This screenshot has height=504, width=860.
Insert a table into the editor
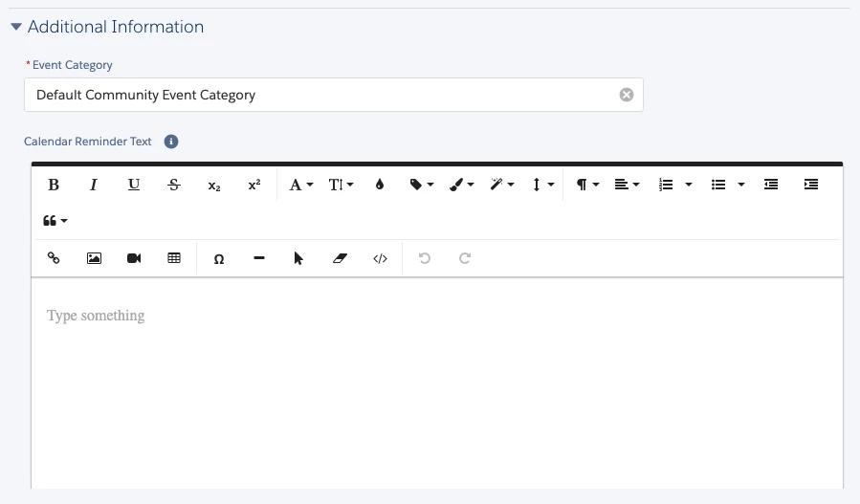point(174,258)
